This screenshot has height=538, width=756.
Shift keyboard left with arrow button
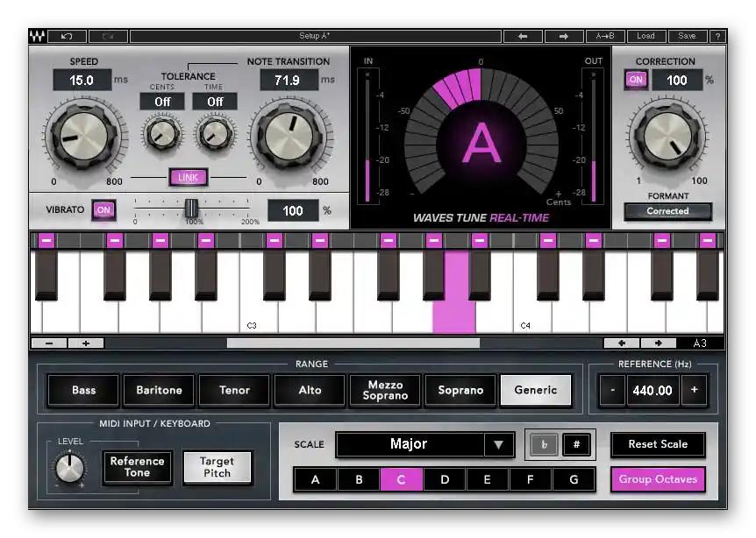point(622,343)
